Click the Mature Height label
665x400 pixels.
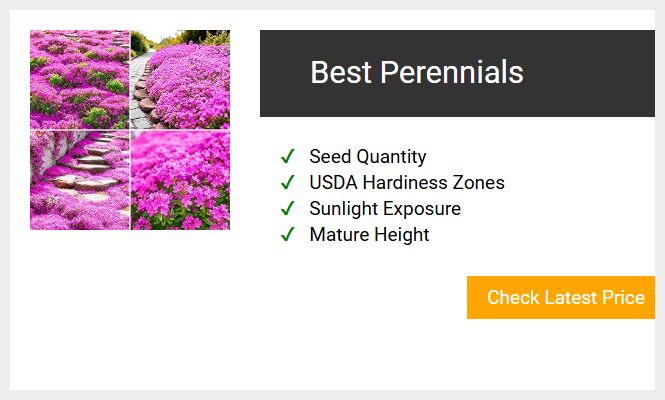pos(369,235)
